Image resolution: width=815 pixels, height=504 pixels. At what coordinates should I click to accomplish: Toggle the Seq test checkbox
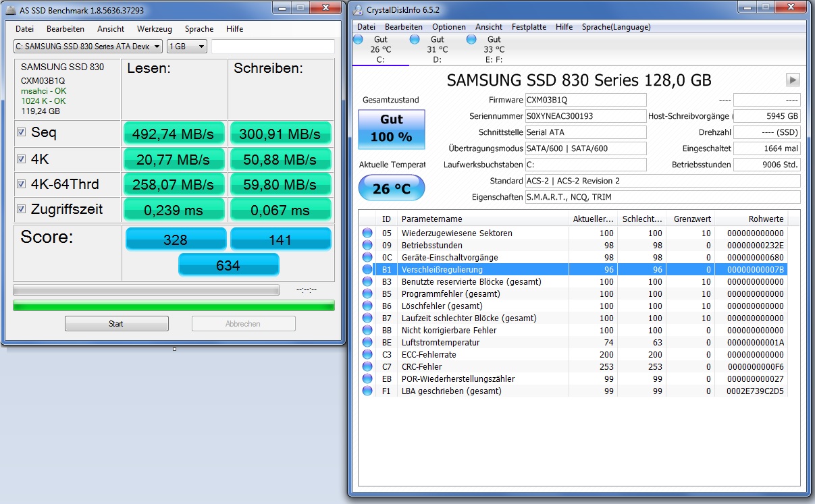click(21, 133)
